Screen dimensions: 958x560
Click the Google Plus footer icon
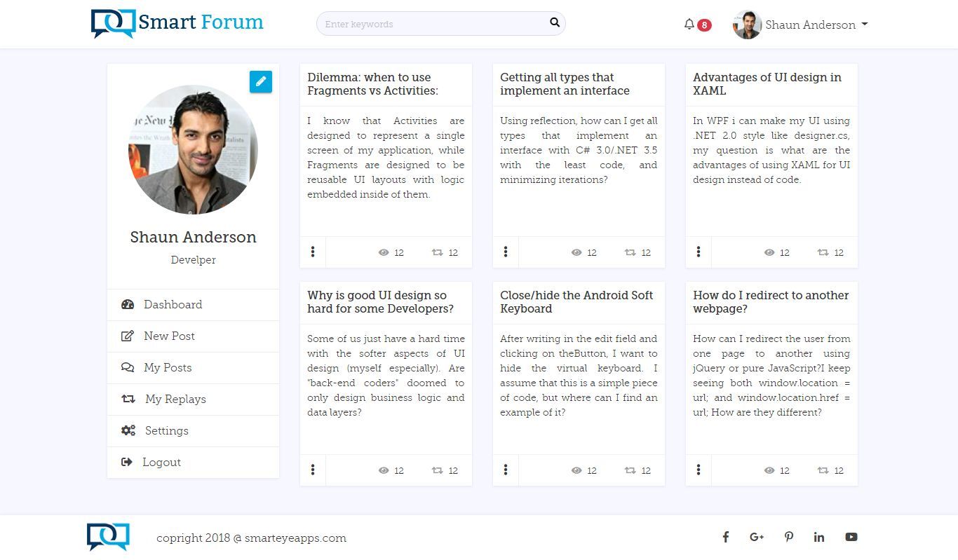(x=756, y=537)
